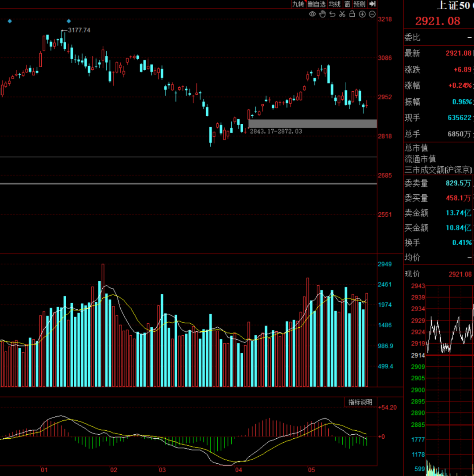Click the 流通市值 label
Viewport: 474px width, 476px height.
[420, 159]
